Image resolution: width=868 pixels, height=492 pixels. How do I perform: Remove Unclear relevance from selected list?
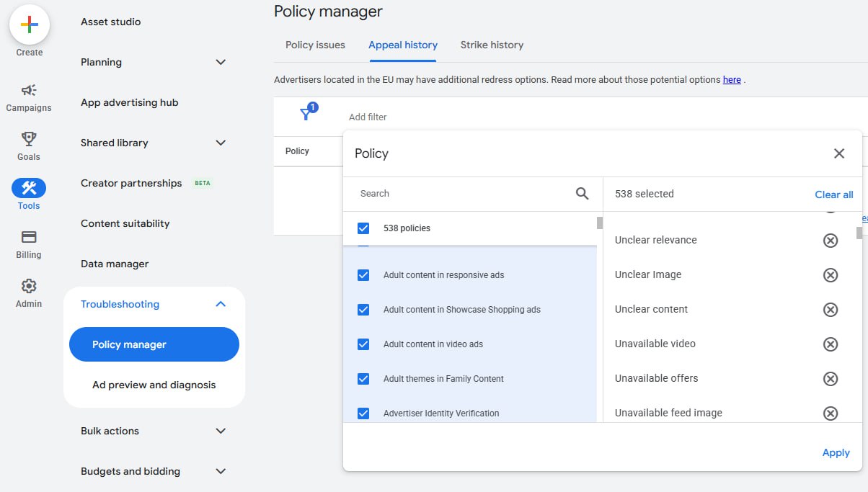830,241
